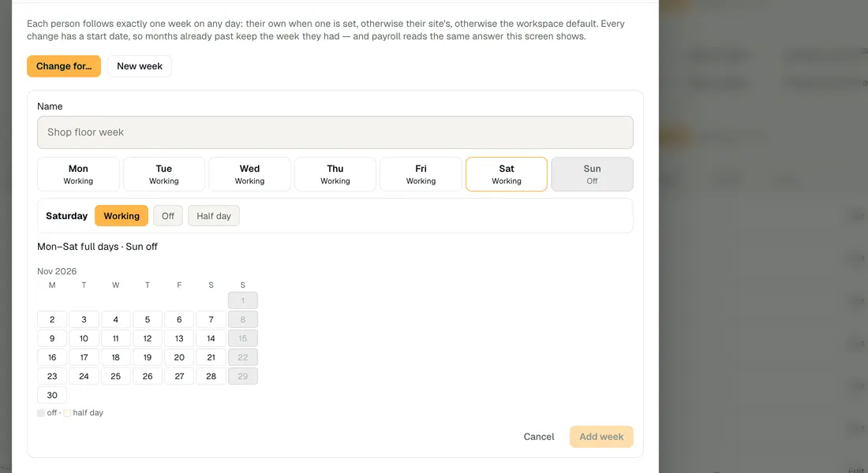868x473 pixels.
Task: Select the Thu Working day tile
Action: [335, 174]
